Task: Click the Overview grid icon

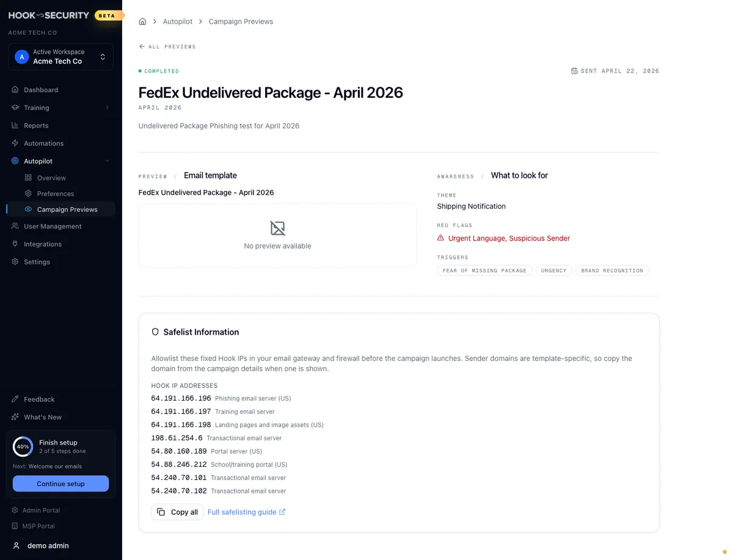Action: 28,178
